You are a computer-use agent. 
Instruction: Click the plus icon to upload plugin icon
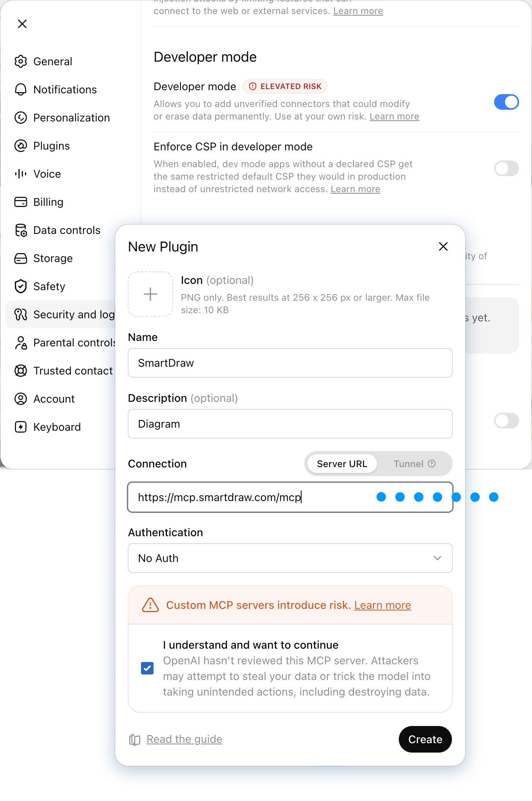pos(150,294)
